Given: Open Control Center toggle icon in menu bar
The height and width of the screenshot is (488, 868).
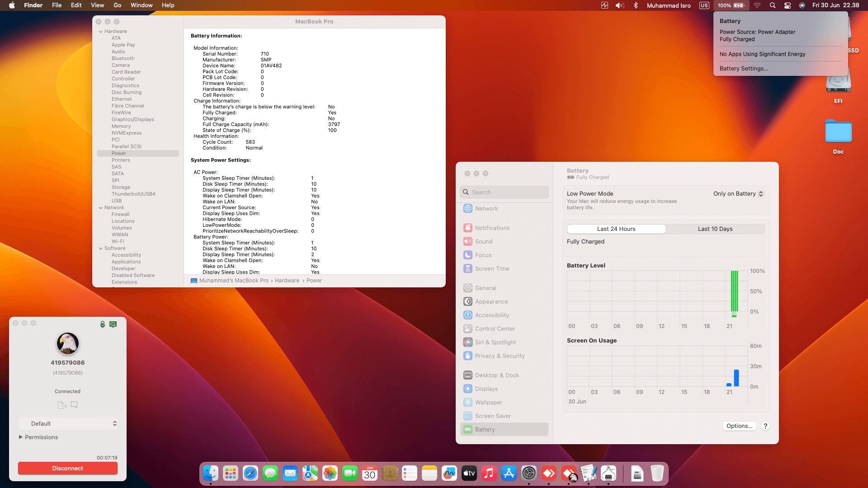Looking at the screenshot, I should [x=788, y=5].
